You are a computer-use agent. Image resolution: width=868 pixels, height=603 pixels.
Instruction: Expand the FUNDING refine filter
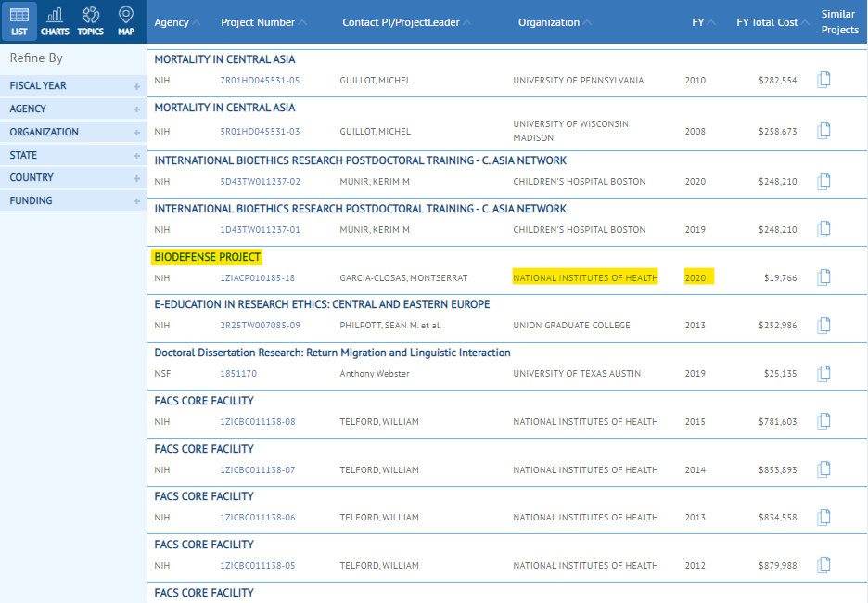[x=73, y=201]
